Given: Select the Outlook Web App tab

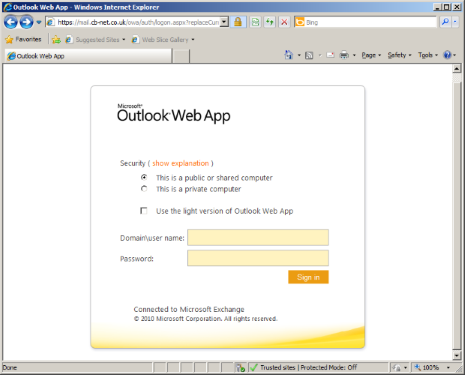Looking at the screenshot, I should [88, 56].
